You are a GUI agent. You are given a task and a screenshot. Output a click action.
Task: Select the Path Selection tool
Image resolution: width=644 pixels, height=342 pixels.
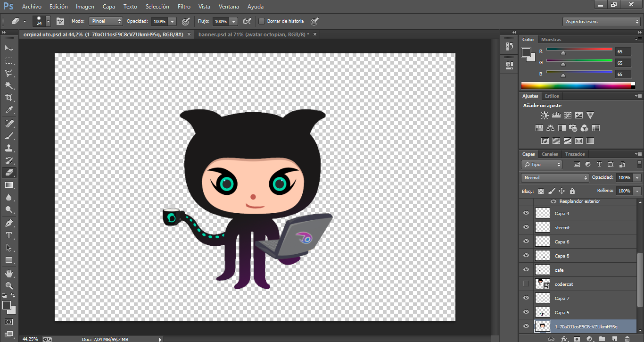click(9, 247)
